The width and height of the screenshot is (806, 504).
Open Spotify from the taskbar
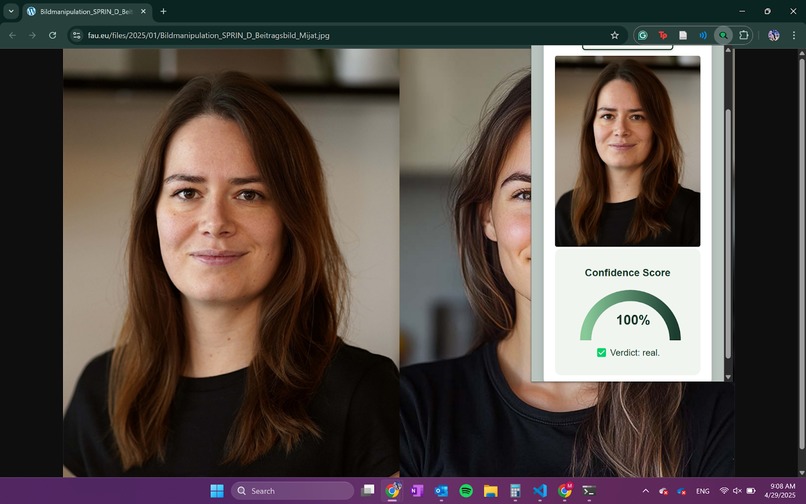tap(466, 491)
